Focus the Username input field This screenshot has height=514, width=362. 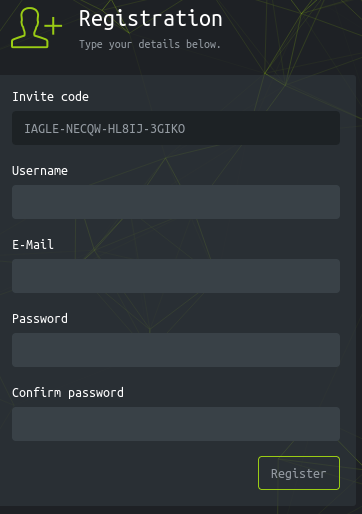(176, 202)
